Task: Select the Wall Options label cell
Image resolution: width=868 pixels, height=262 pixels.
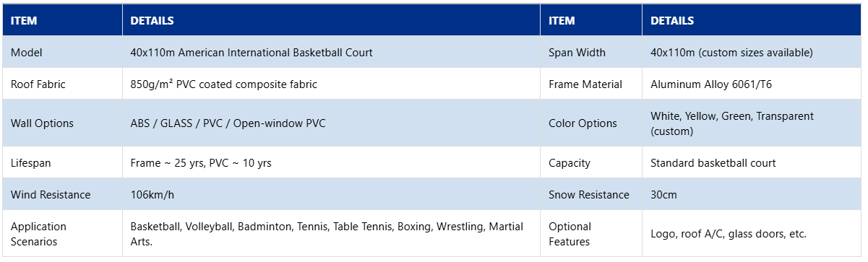Action: tap(62, 123)
